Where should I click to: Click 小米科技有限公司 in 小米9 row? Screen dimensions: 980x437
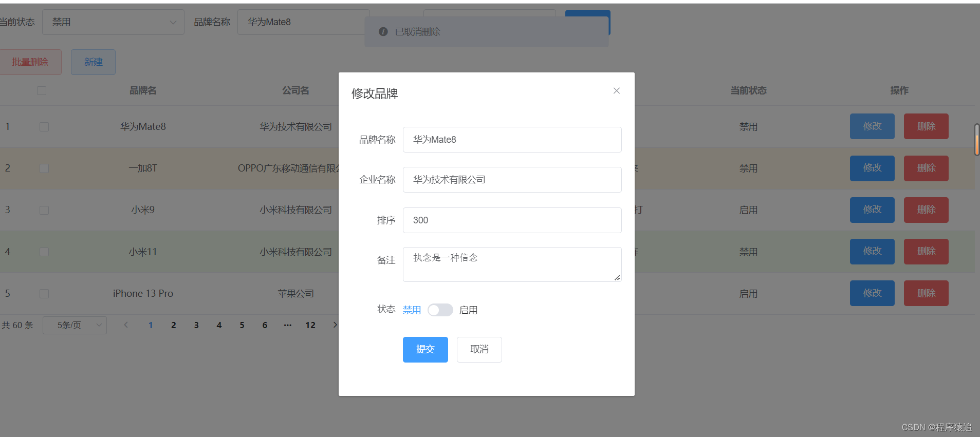click(x=295, y=210)
